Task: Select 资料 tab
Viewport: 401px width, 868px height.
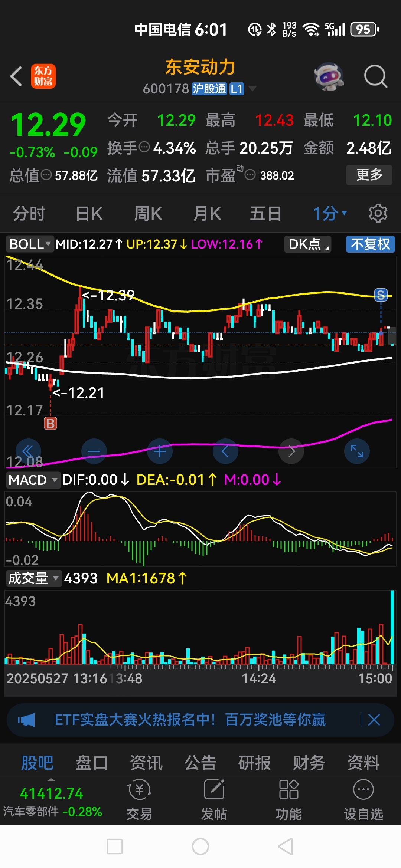Action: [x=363, y=763]
